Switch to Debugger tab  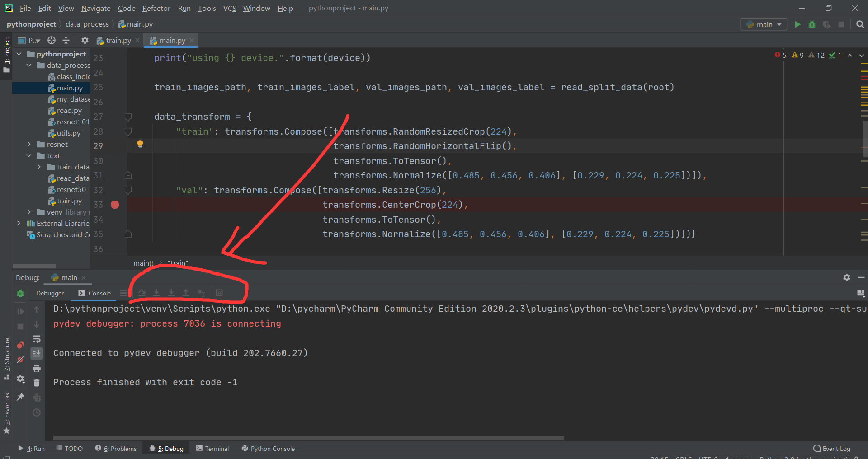tap(50, 293)
